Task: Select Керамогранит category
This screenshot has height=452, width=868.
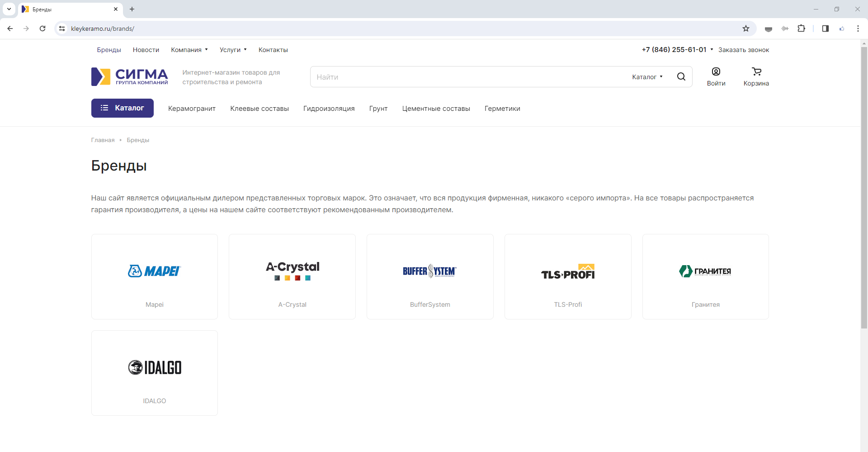Action: click(192, 109)
